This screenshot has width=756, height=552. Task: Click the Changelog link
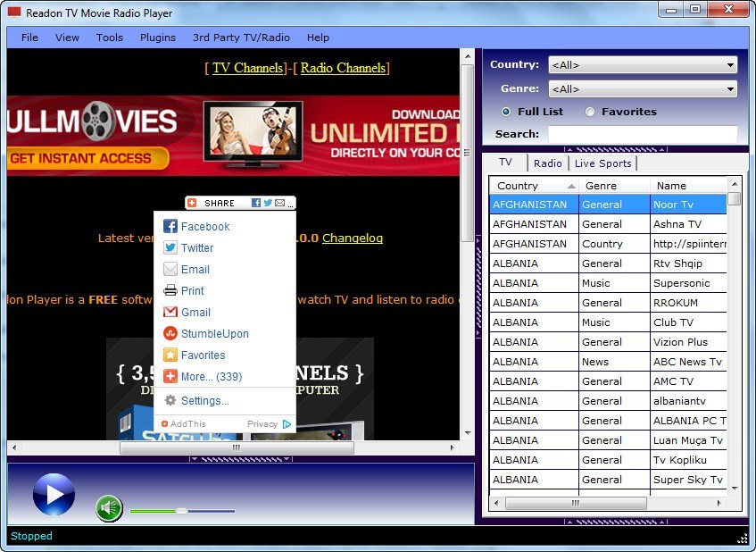(x=353, y=238)
